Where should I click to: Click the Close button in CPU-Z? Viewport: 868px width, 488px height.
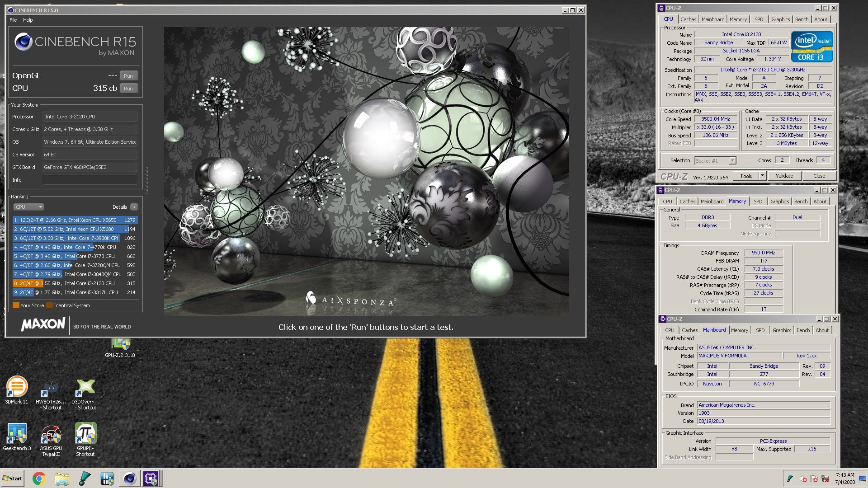819,176
